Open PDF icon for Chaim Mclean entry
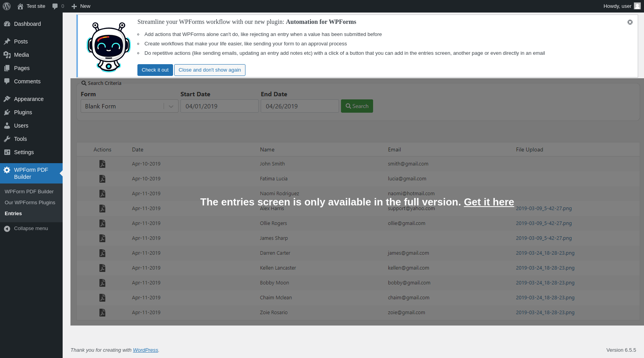Screen dimensions: 644x358 [102, 298]
